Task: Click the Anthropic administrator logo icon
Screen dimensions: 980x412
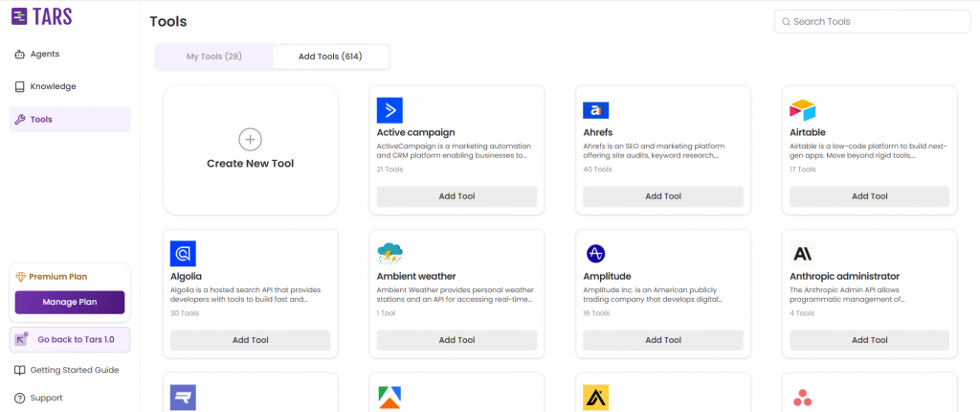Action: tap(802, 254)
